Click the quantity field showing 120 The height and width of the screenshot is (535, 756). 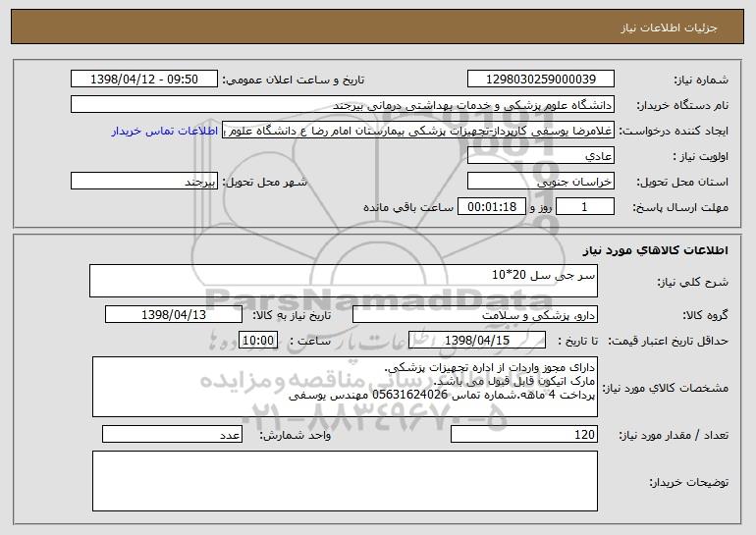pyautogui.click(x=524, y=435)
